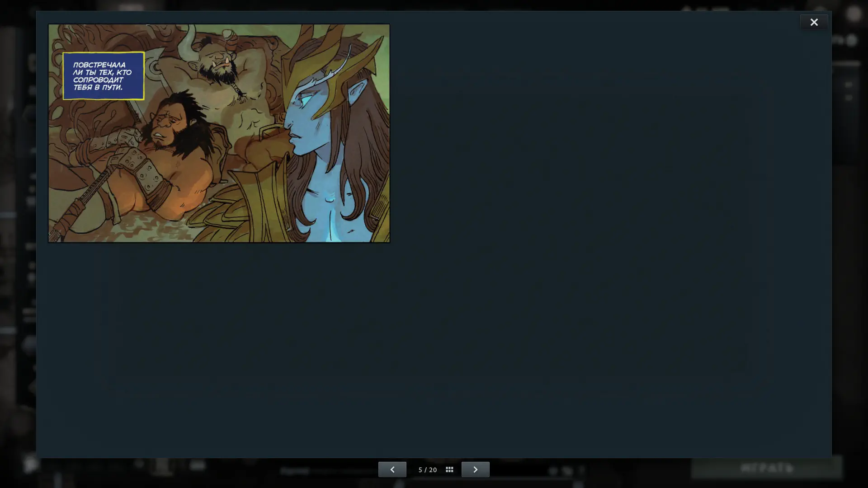Click the page counter '5 / 20'
The height and width of the screenshot is (488, 868).
428,470
